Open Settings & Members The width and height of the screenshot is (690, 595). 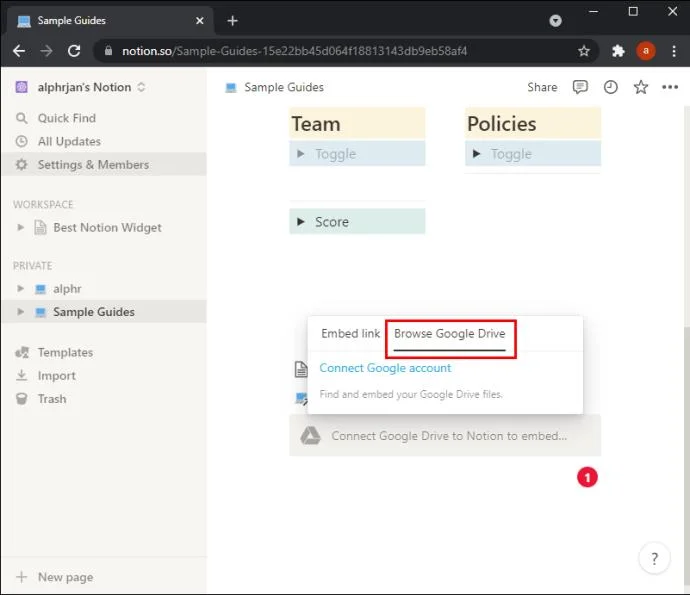point(104,165)
